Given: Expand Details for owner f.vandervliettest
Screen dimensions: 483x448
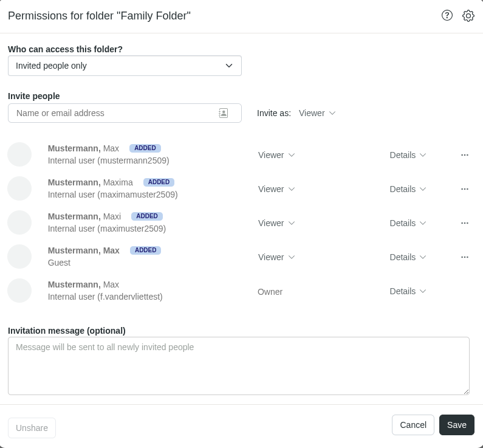Looking at the screenshot, I should 408,291.
